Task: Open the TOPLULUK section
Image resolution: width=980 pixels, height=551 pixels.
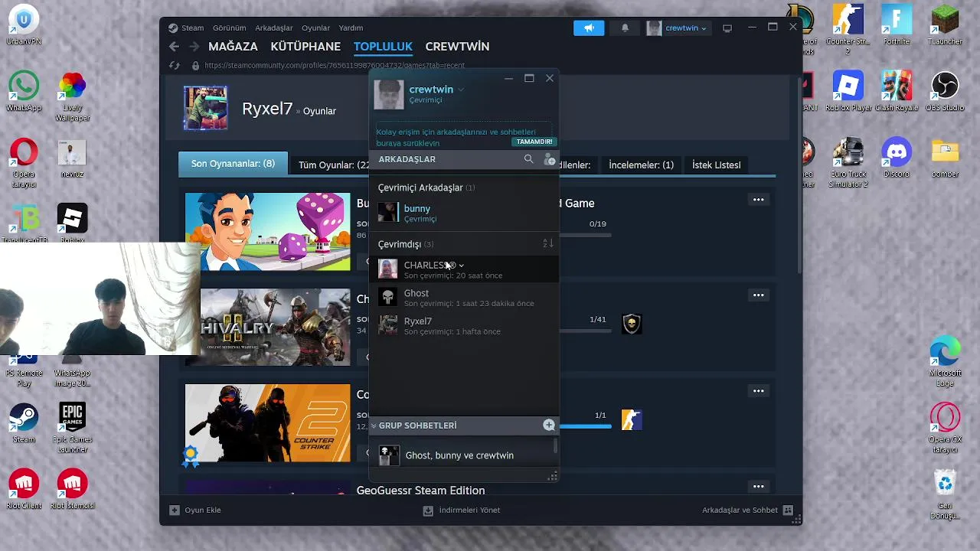Action: [x=383, y=47]
